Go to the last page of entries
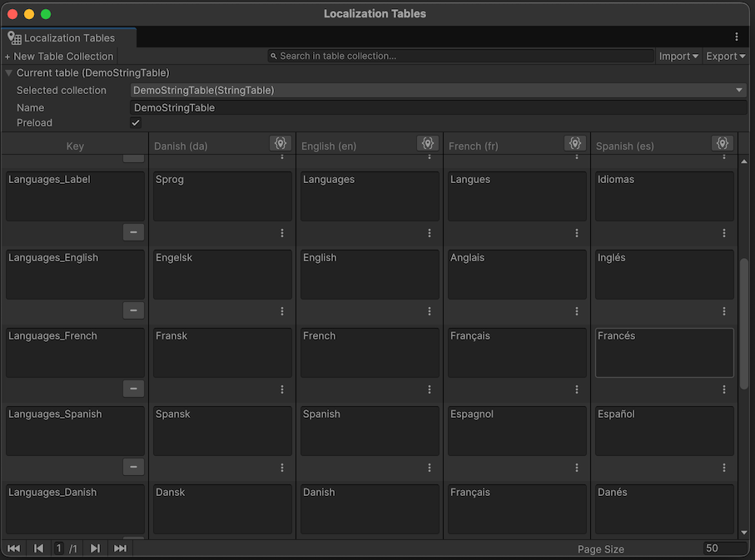Screen dimensions: 755x560 118,548
